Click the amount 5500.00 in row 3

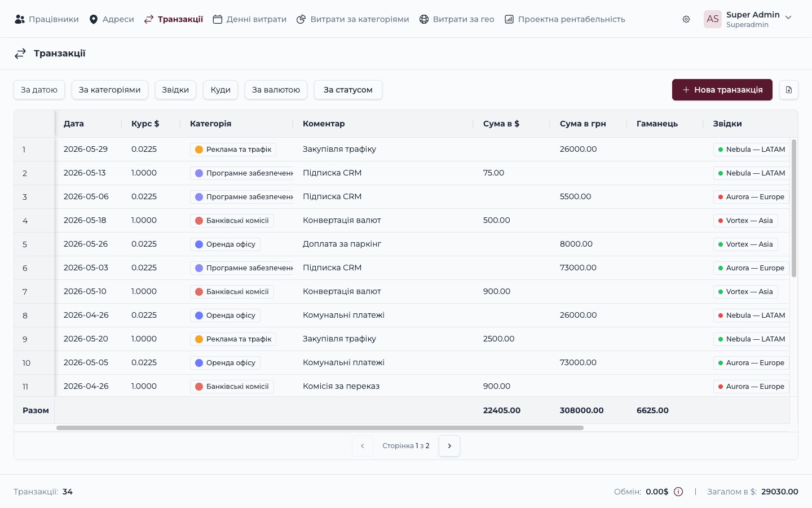click(576, 196)
